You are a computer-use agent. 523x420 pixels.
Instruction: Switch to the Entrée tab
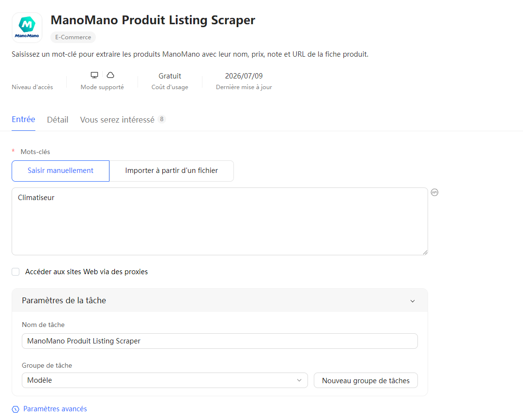pos(23,120)
